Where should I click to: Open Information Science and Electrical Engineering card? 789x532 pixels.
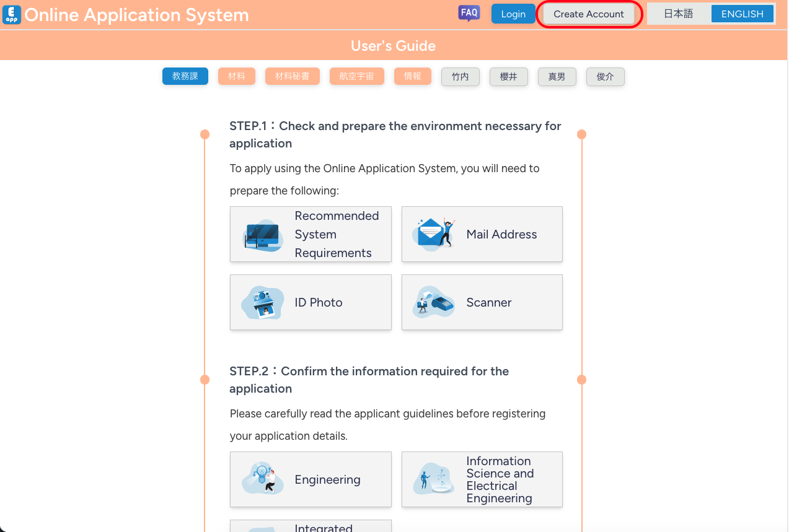pos(482,479)
